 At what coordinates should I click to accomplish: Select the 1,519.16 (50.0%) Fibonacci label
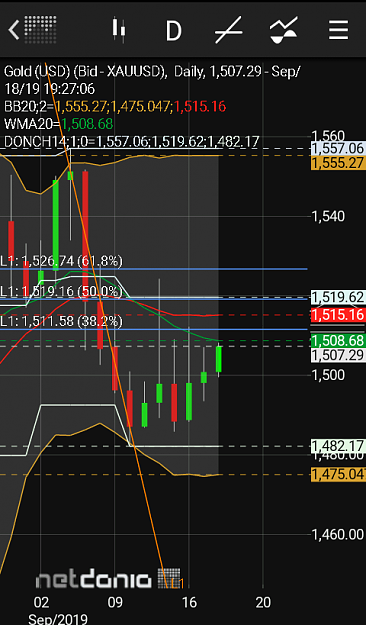pos(61,291)
